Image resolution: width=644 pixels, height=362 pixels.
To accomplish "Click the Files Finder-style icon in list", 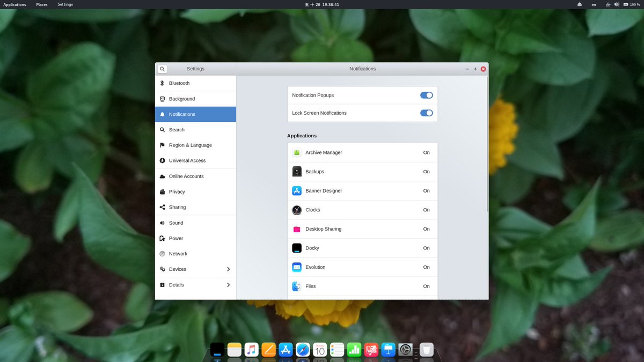I will coord(297,286).
